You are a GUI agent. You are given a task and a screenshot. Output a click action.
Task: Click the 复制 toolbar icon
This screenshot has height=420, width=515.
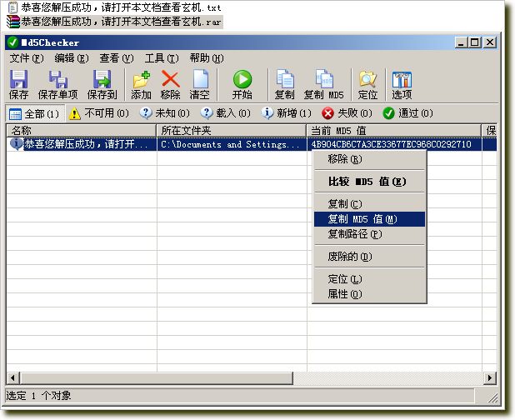pos(285,79)
